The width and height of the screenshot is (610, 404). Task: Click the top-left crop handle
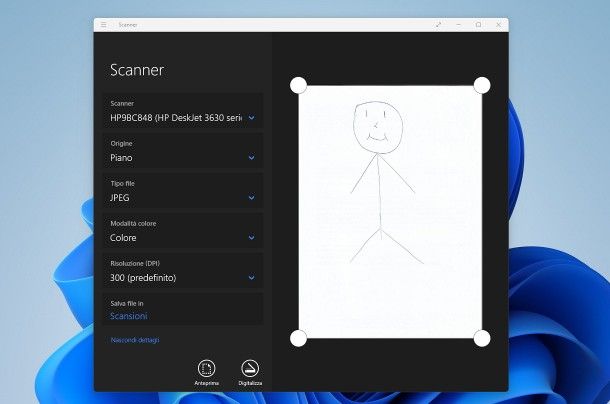pos(298,85)
